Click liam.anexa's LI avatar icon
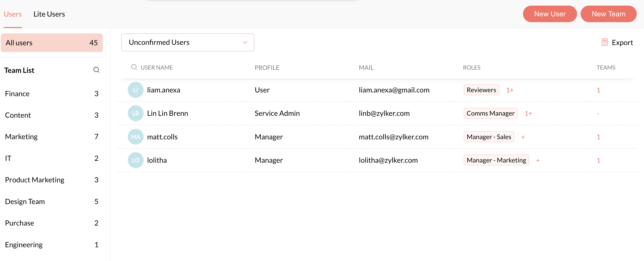Image resolution: width=644 pixels, height=261 pixels. point(135,90)
